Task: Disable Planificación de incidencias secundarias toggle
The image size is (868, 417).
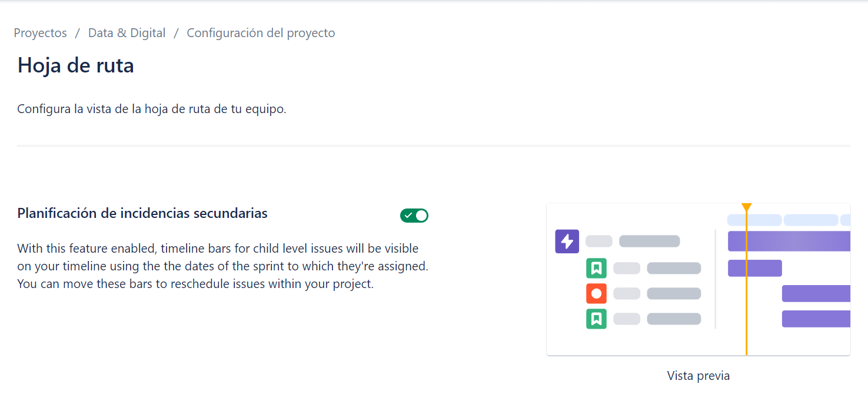Action: pos(414,216)
